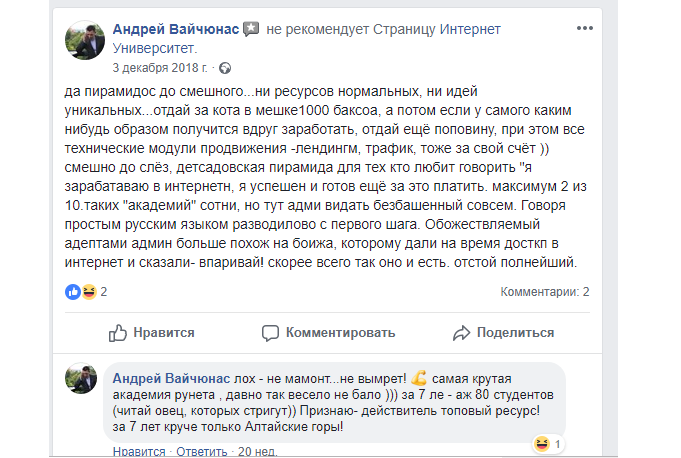
Task: Click the commenter name Андрей Вайчюнас
Action: click(170, 380)
